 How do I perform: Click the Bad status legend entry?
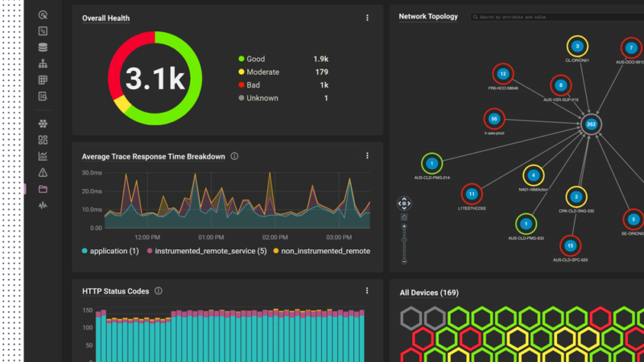pyautogui.click(x=253, y=85)
